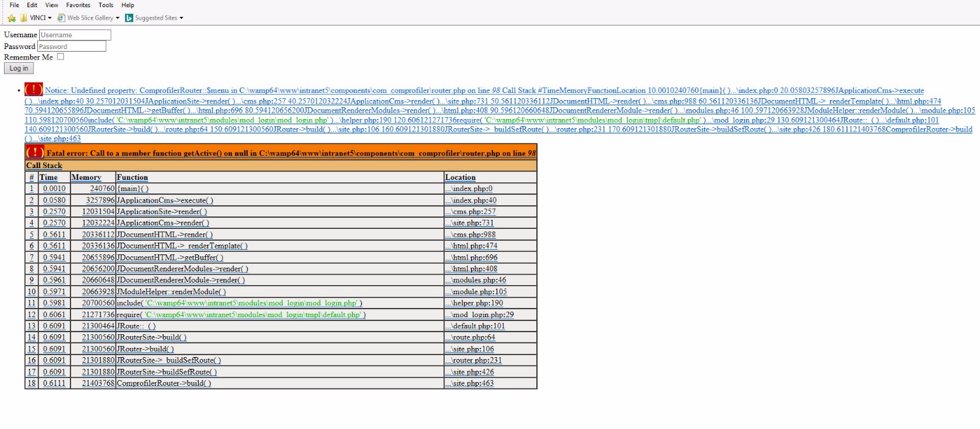The width and height of the screenshot is (980, 429).
Task: Click the VINCI folder icon
Action: (x=24, y=18)
